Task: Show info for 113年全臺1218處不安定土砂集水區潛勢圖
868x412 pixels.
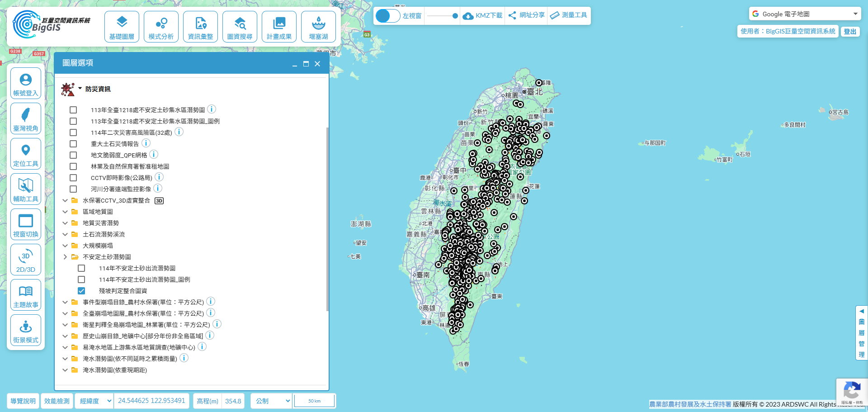Action: click(212, 109)
